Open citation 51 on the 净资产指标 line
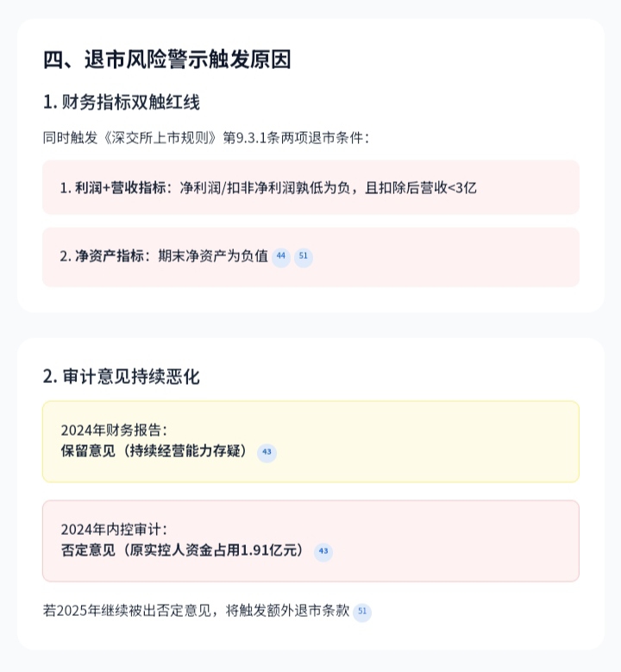 click(303, 256)
